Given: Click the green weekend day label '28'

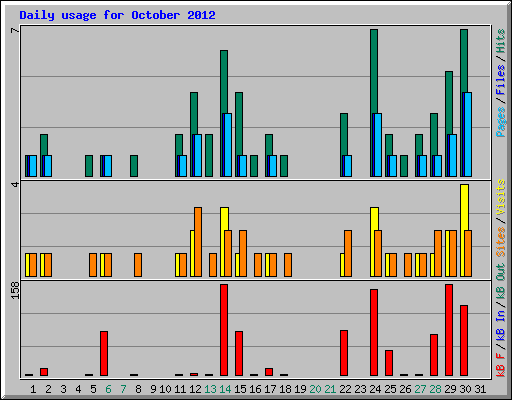Looking at the screenshot, I should [x=435, y=389].
